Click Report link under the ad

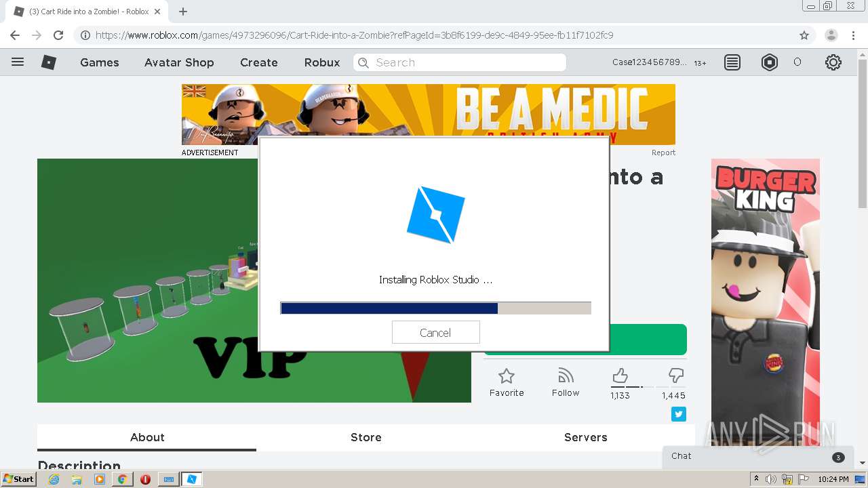click(x=663, y=152)
